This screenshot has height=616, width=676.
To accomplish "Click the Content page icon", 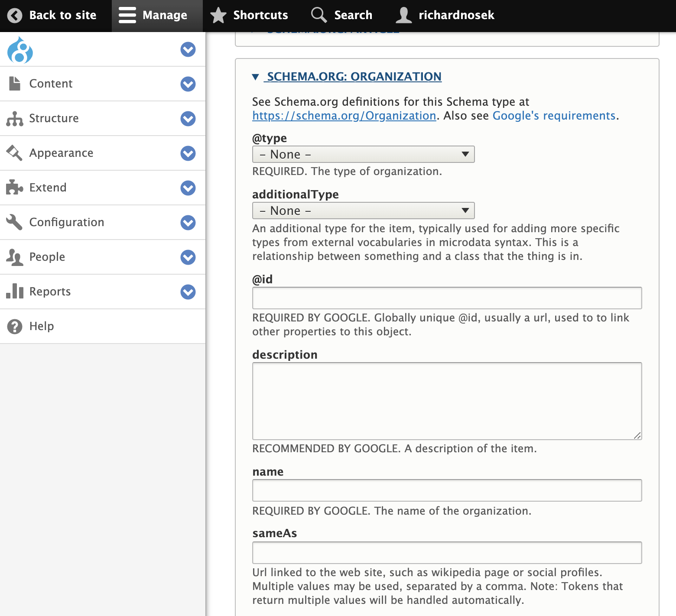I will [x=15, y=84].
